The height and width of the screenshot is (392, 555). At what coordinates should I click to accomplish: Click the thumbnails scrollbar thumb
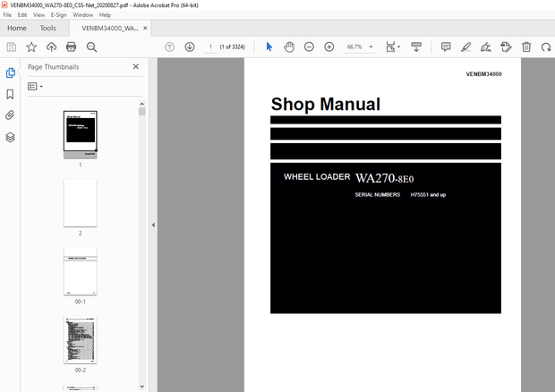tap(142, 112)
